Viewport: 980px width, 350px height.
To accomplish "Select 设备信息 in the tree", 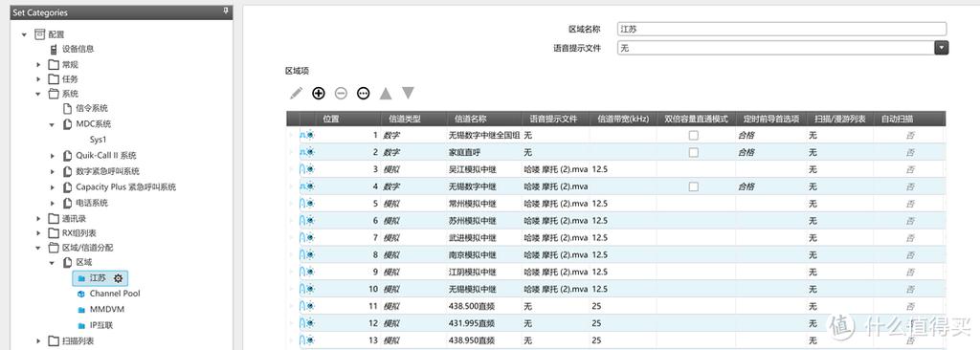I will tap(78, 49).
